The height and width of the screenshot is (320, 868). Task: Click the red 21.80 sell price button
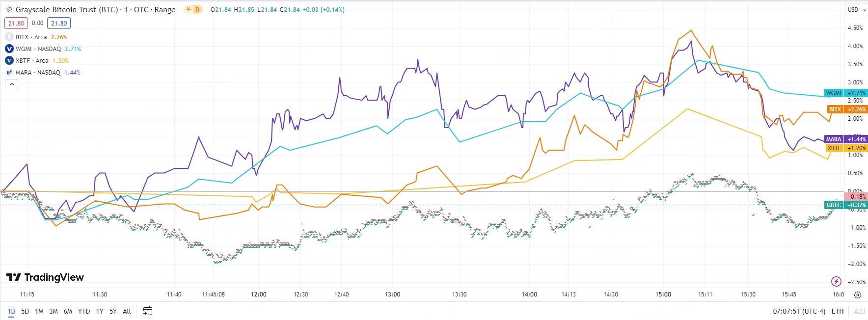pos(16,23)
